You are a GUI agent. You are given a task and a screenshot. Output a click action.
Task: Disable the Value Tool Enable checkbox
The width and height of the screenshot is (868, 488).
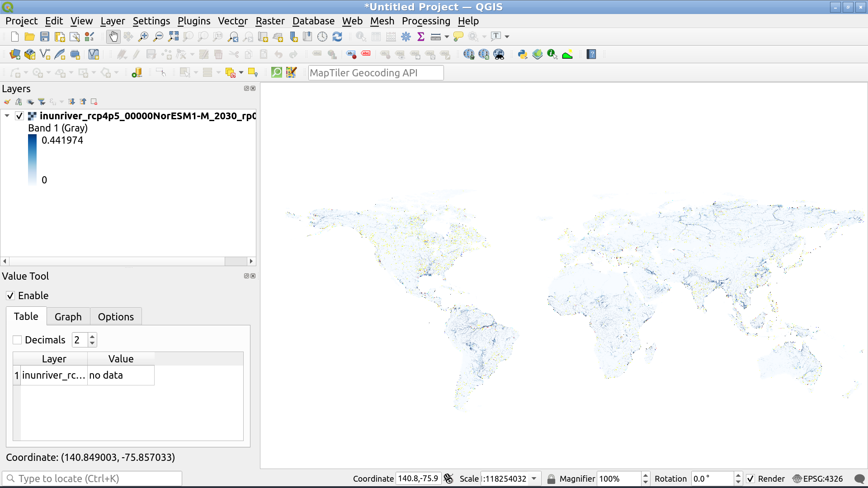10,296
